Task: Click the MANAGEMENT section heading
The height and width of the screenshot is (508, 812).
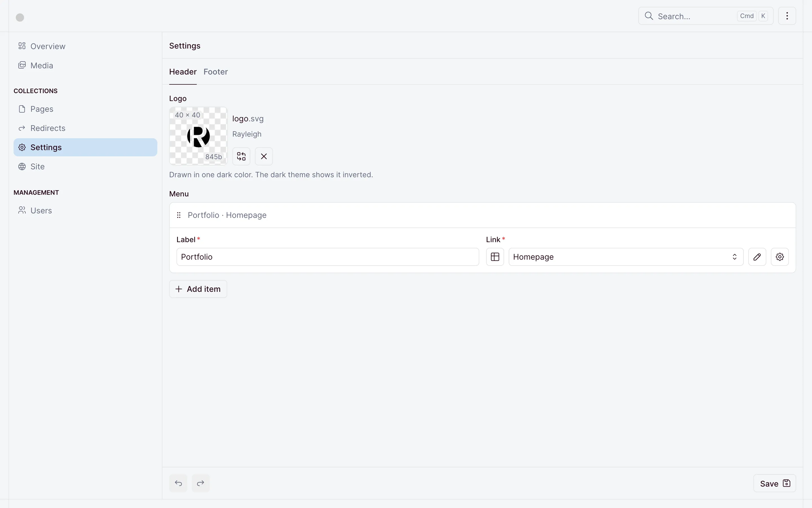Action: (36, 192)
